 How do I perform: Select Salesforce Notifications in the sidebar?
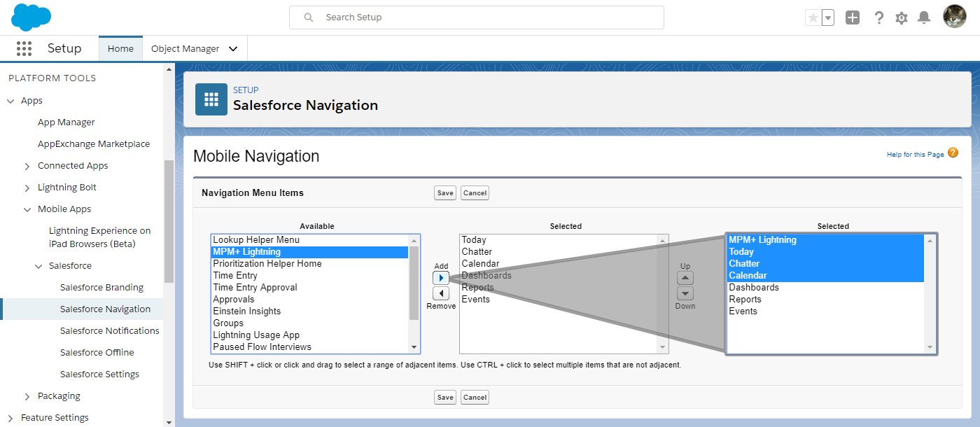point(109,330)
